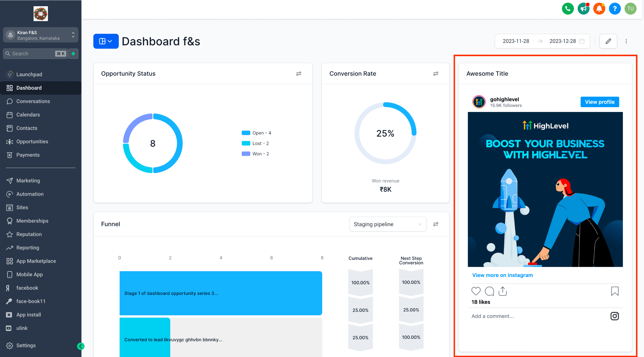Click the pencil edit dashboard button
The image size is (644, 357).
click(608, 41)
